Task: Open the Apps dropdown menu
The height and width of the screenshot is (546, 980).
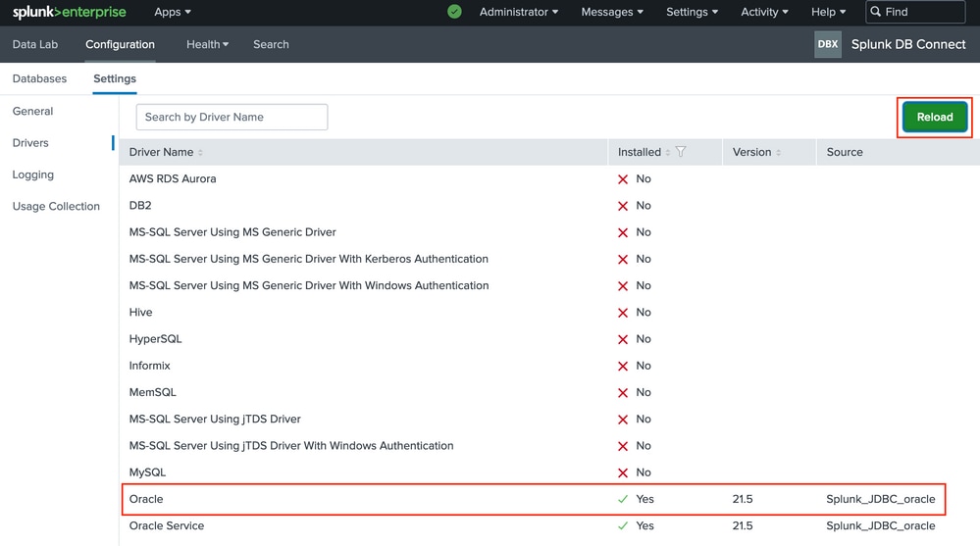Action: click(173, 12)
